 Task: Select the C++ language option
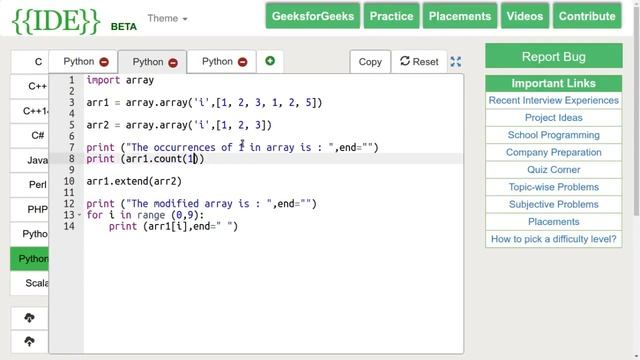point(29,87)
